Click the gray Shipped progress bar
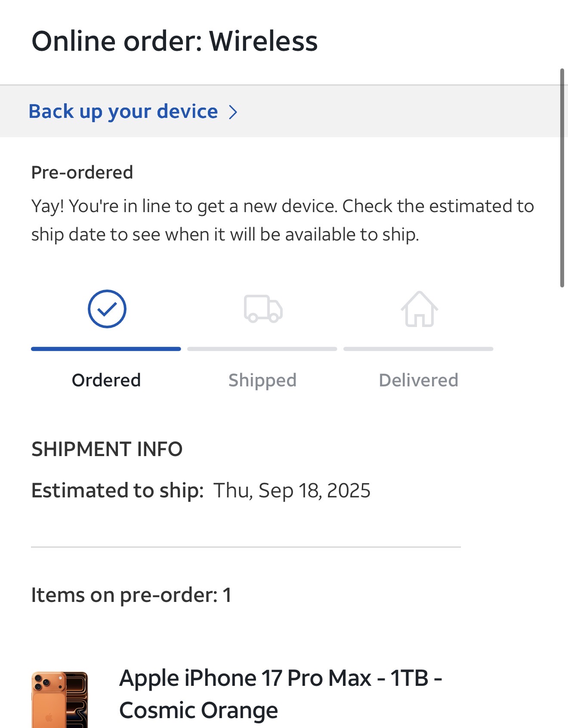Screen dimensions: 568x728 click(x=262, y=349)
